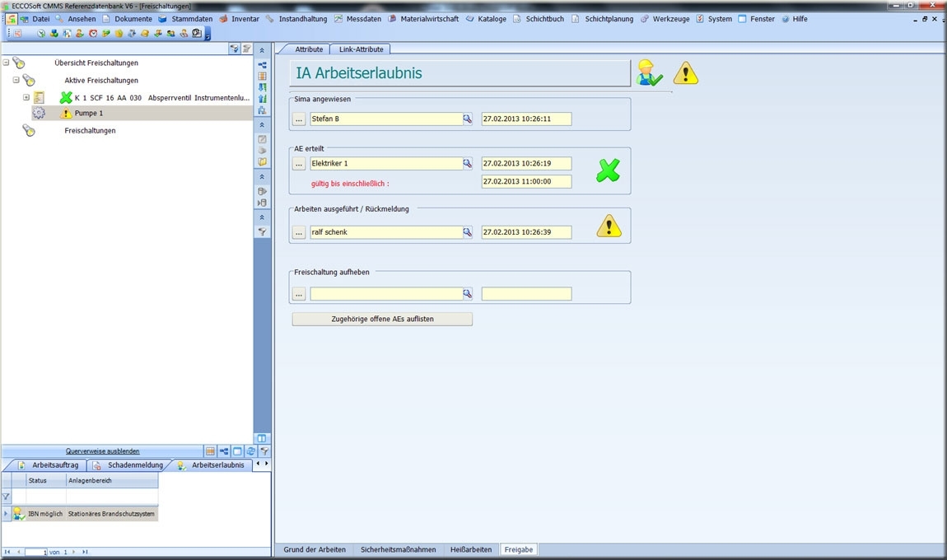Image resolution: width=947 pixels, height=560 pixels.
Task: Click the Zugehörige offene AEs auflisten button
Action: (x=382, y=319)
